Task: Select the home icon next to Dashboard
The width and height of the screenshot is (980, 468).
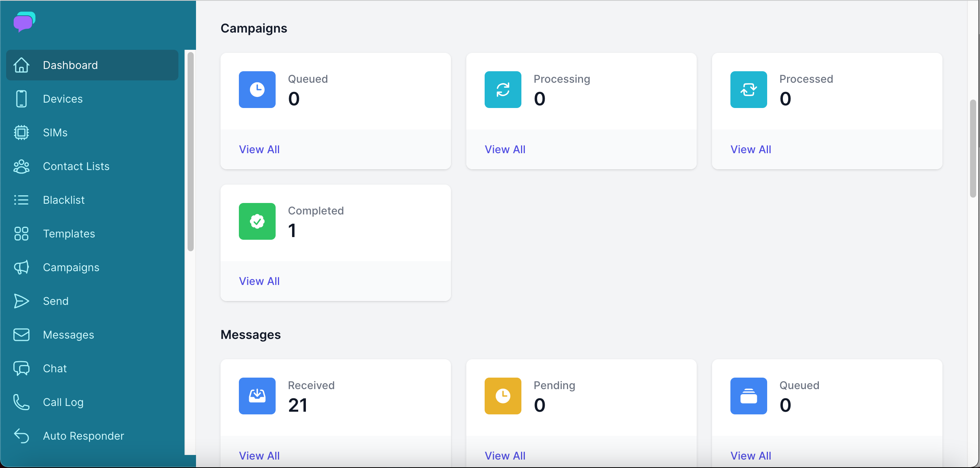Action: pos(22,65)
